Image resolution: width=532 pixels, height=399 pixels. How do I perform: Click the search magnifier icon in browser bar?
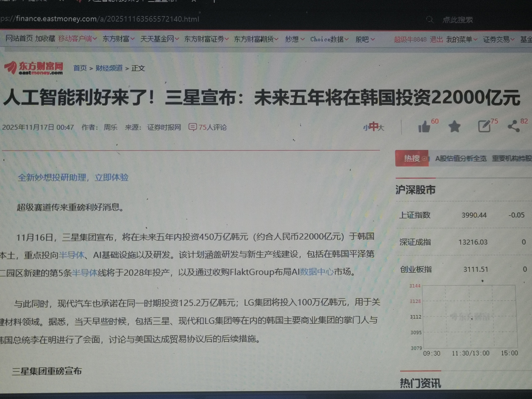(x=430, y=20)
